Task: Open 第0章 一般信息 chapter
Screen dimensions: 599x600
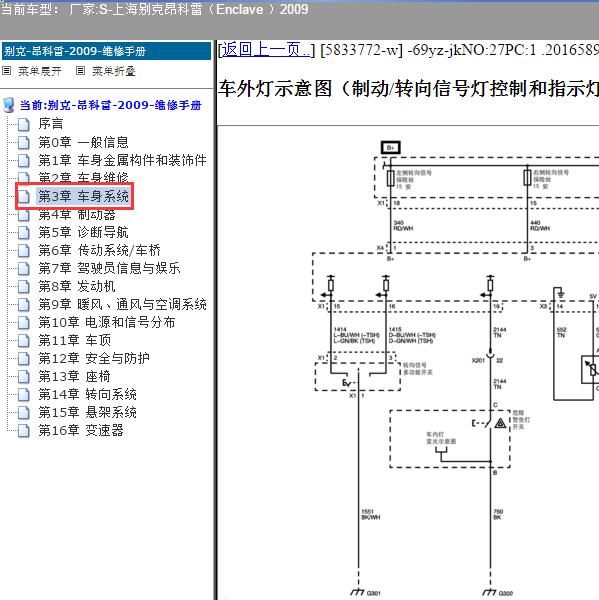Action: coord(83,142)
